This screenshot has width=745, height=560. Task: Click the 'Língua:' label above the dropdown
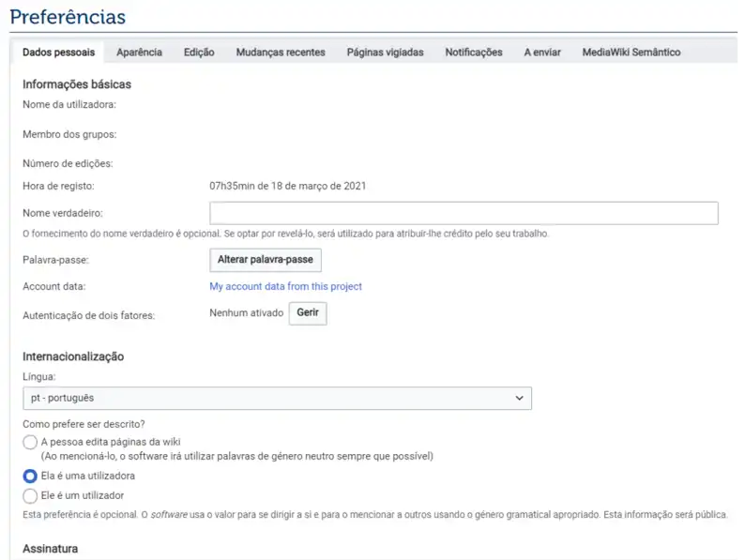[x=39, y=376]
